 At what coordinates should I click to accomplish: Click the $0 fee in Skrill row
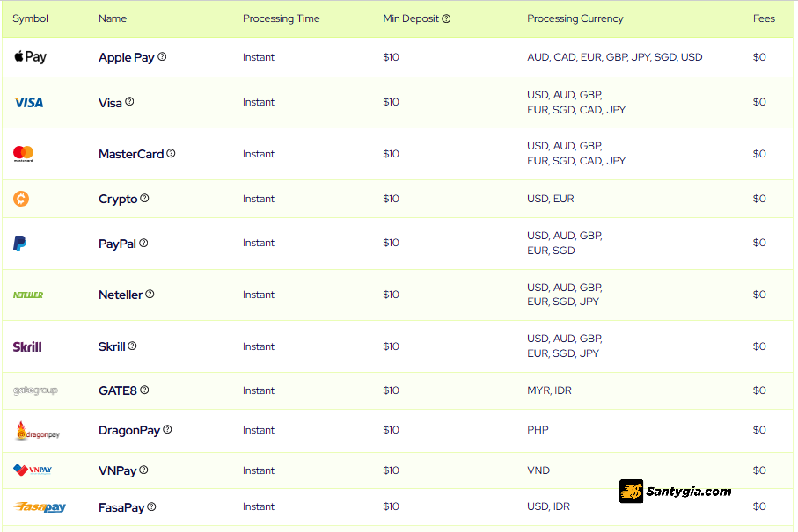(759, 346)
